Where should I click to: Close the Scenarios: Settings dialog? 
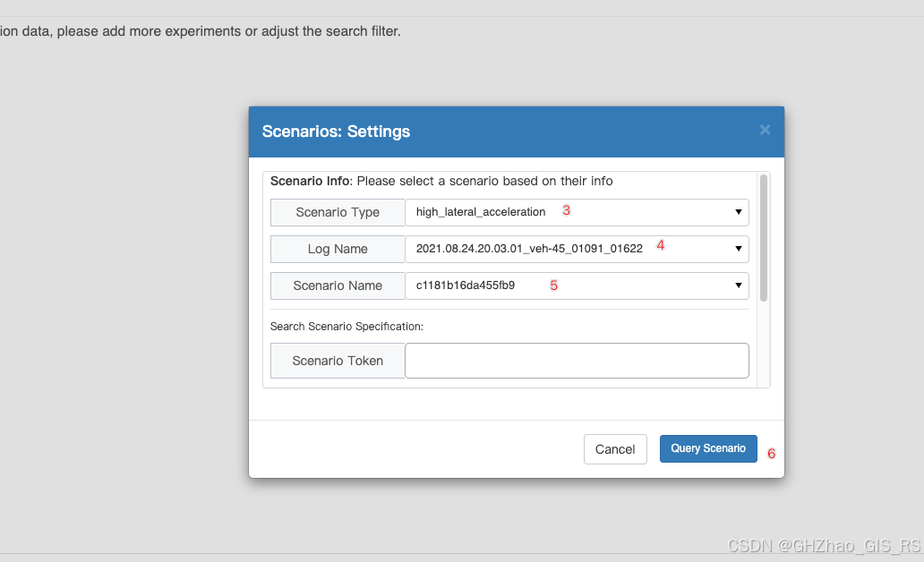(x=765, y=130)
